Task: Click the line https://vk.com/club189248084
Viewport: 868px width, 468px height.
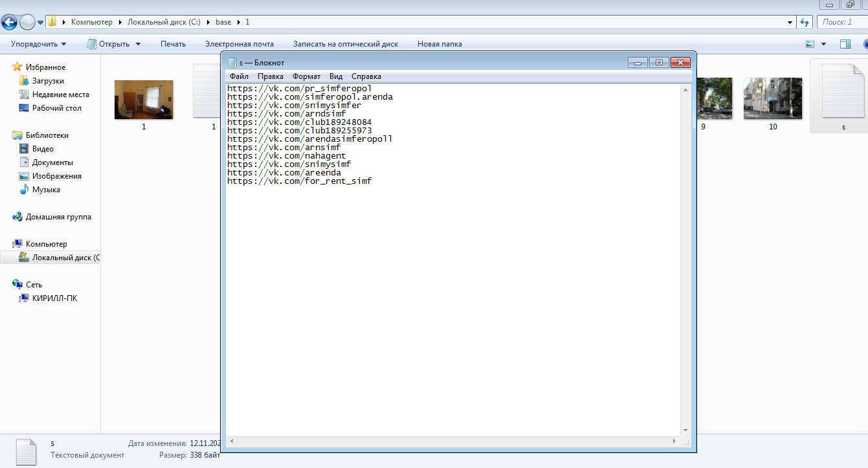Action: [x=299, y=122]
